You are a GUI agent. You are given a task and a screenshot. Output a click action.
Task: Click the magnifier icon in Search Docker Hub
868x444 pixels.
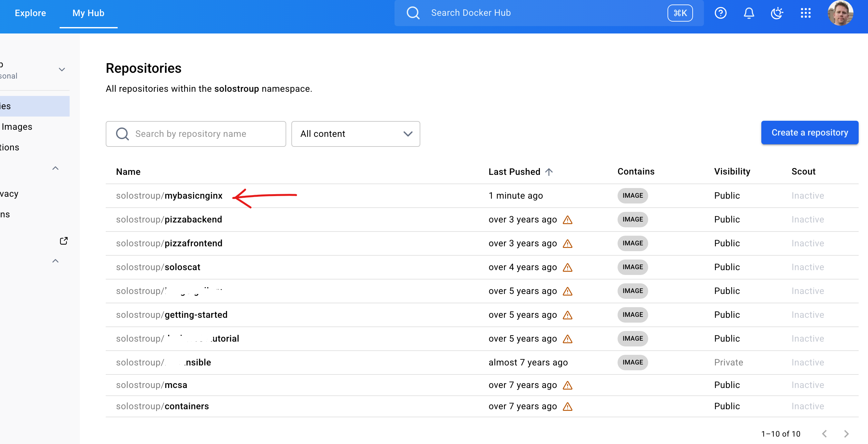(413, 13)
